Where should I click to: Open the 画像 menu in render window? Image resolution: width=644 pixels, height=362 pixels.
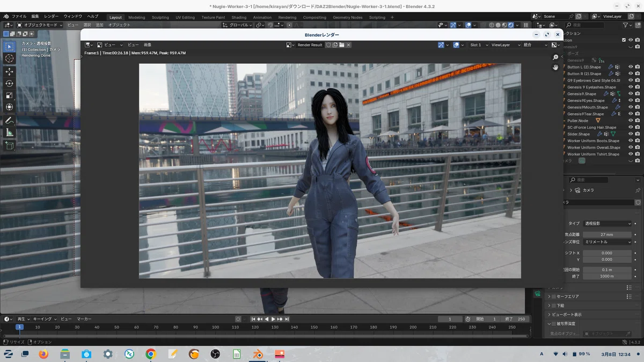point(147,45)
